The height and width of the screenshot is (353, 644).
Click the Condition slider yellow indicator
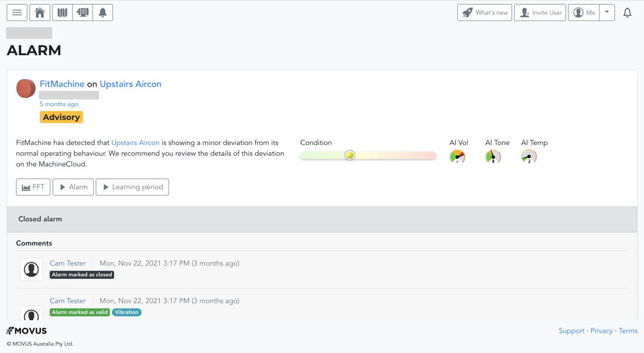[350, 155]
